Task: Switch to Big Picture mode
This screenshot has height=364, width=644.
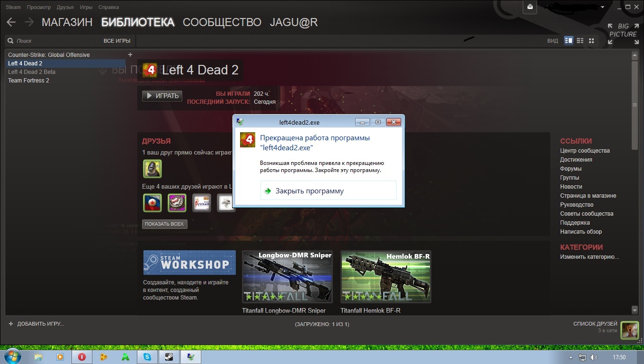Action: tap(623, 34)
